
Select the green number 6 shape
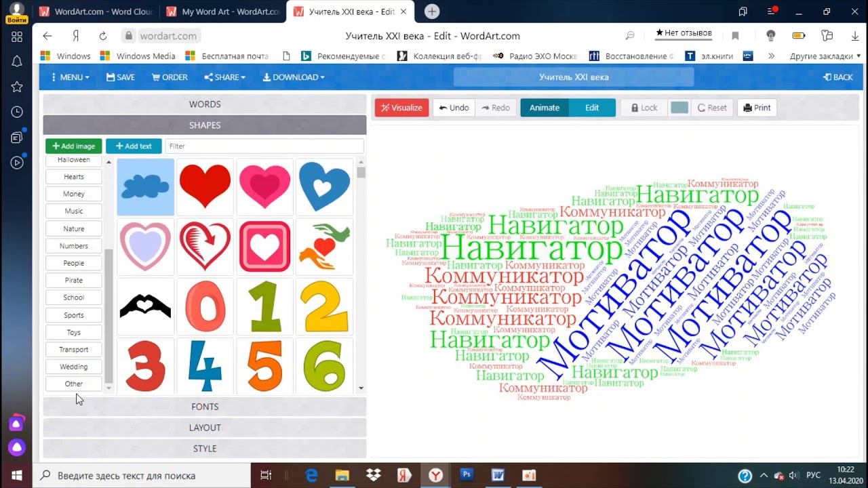[324, 366]
